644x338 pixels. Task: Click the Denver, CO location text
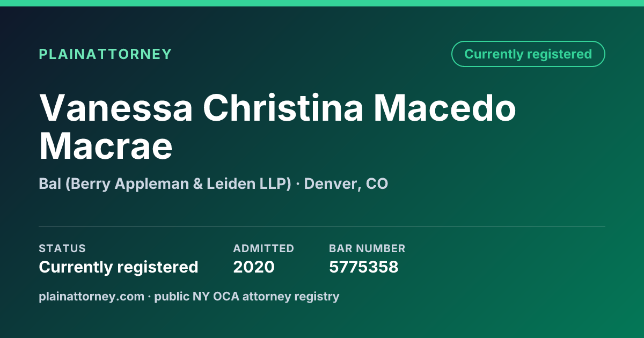click(x=346, y=184)
